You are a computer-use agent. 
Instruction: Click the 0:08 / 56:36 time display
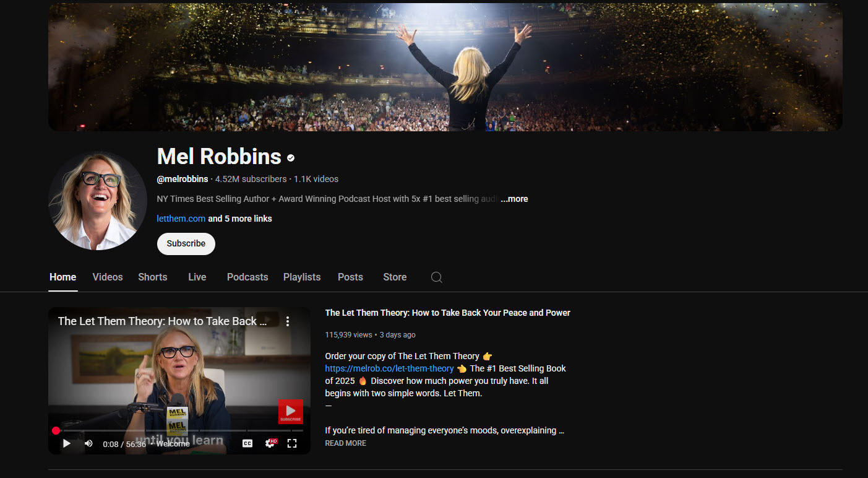pyautogui.click(x=124, y=444)
